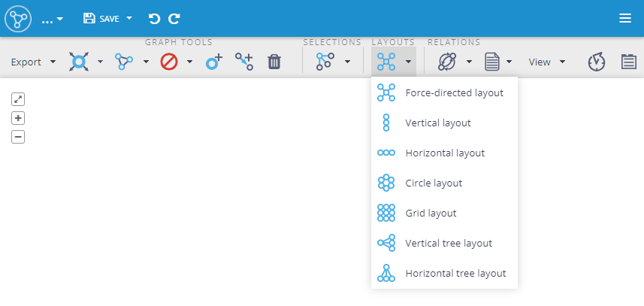The image size is (644, 306).
Task: Click the add node icon
Action: (214, 62)
